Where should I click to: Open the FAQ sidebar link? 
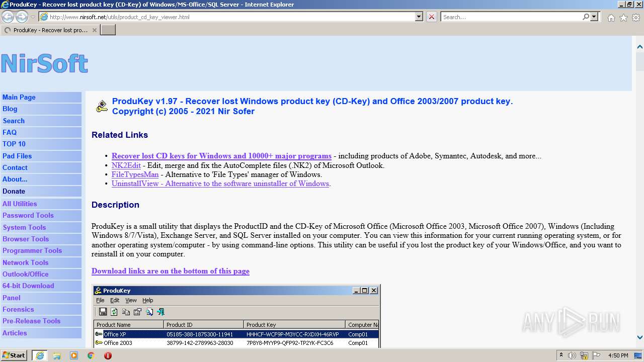[41, 132]
